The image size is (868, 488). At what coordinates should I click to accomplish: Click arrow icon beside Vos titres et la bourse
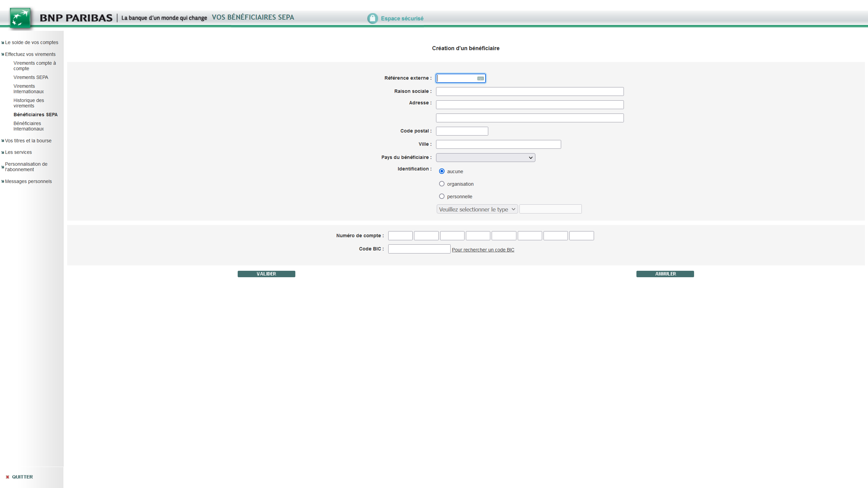(x=3, y=141)
